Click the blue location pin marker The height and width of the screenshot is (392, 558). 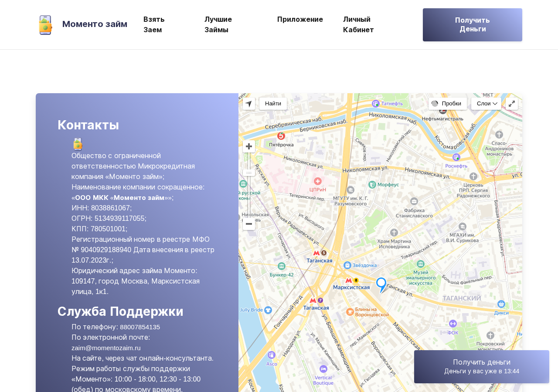tap(381, 285)
